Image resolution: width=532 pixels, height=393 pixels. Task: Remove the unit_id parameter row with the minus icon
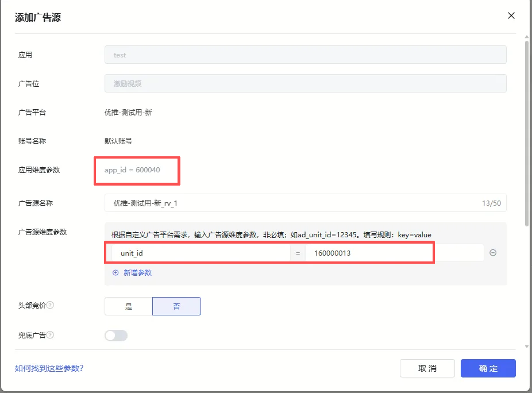(x=493, y=252)
